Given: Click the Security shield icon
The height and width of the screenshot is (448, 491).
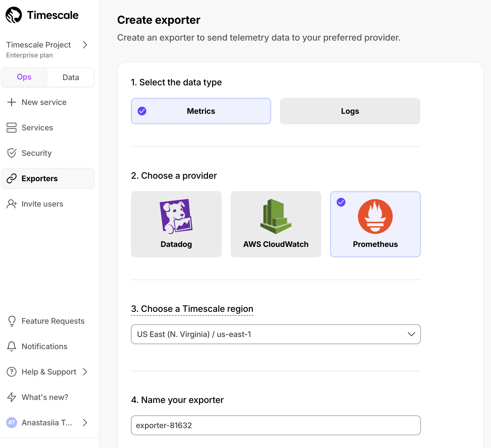Looking at the screenshot, I should point(12,153).
